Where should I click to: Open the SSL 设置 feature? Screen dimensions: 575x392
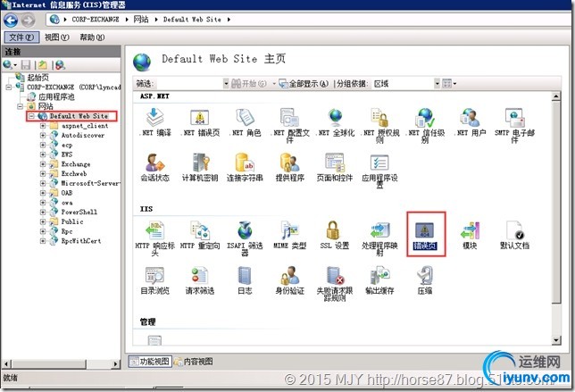[x=335, y=236]
